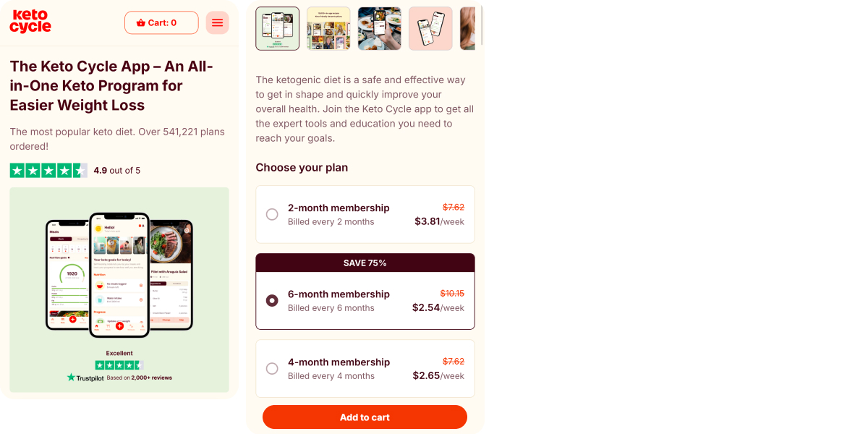
Task: Select the third food photo thumbnail
Action: 379,28
